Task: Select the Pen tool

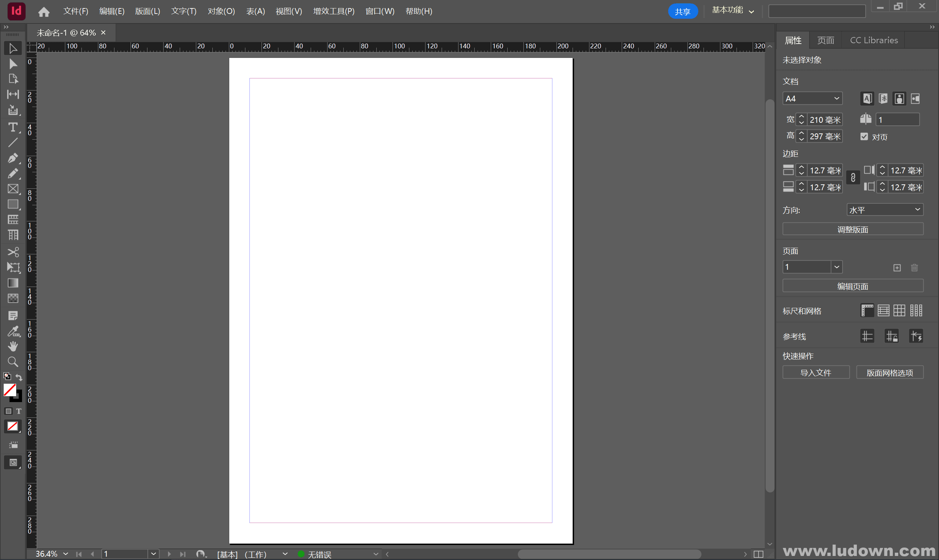Action: pyautogui.click(x=13, y=158)
